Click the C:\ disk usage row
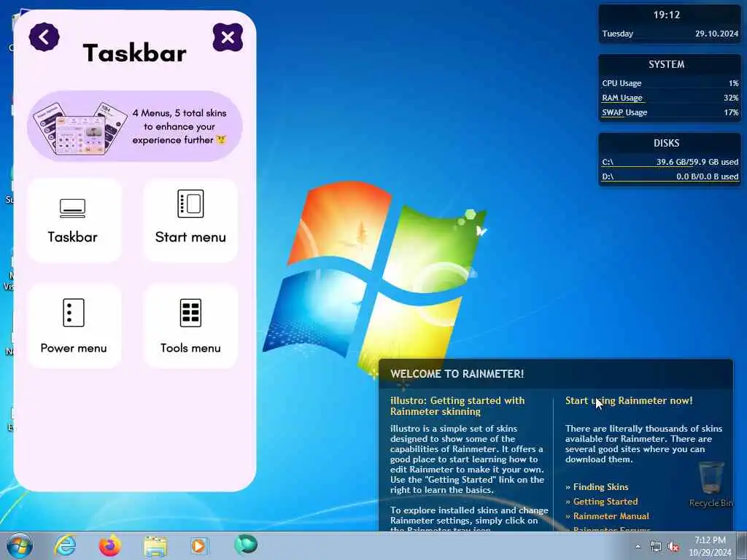Image resolution: width=747 pixels, height=560 pixels. (670, 162)
